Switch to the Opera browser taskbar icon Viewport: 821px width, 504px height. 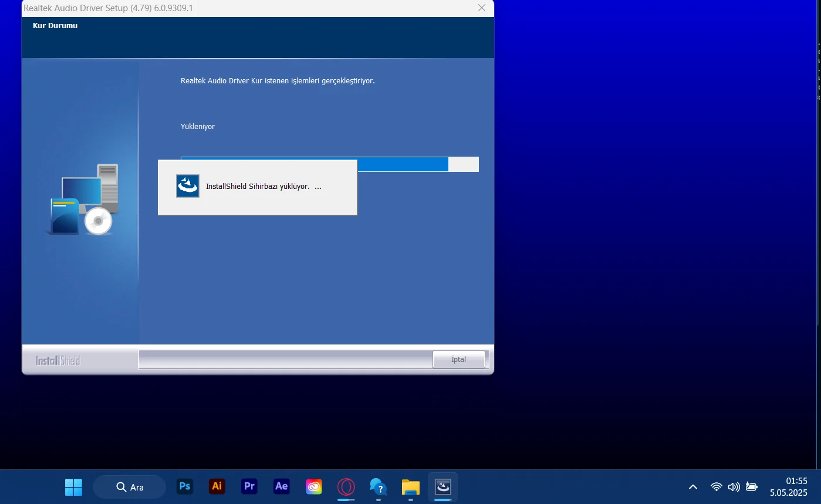coord(346,487)
